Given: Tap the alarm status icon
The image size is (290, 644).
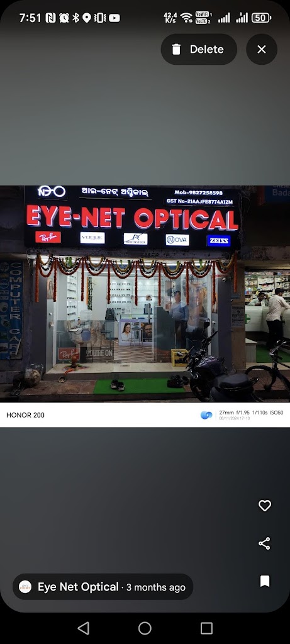Looking at the screenshot, I should [64, 18].
